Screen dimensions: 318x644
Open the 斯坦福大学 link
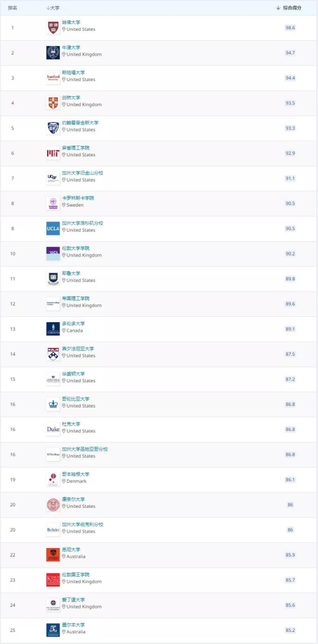(x=73, y=73)
